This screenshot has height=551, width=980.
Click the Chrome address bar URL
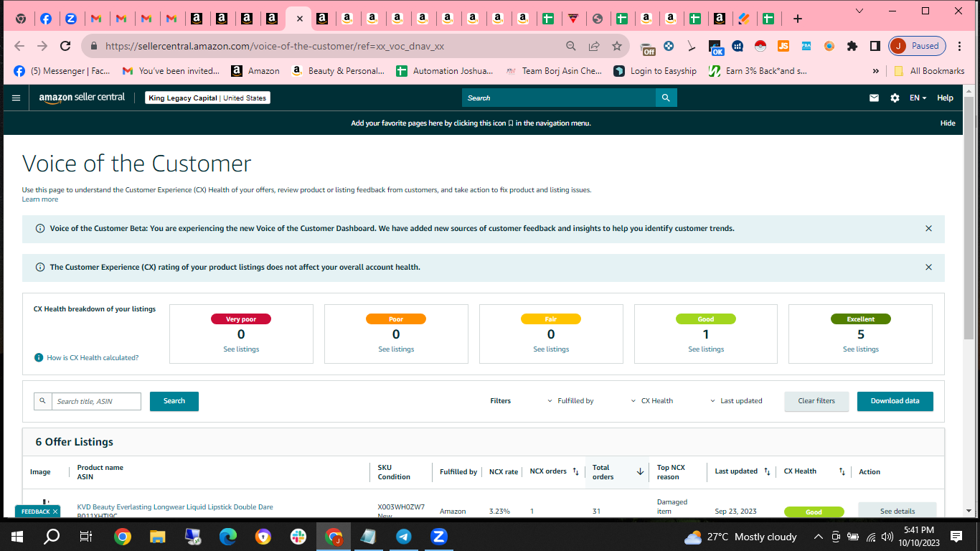[x=275, y=46]
